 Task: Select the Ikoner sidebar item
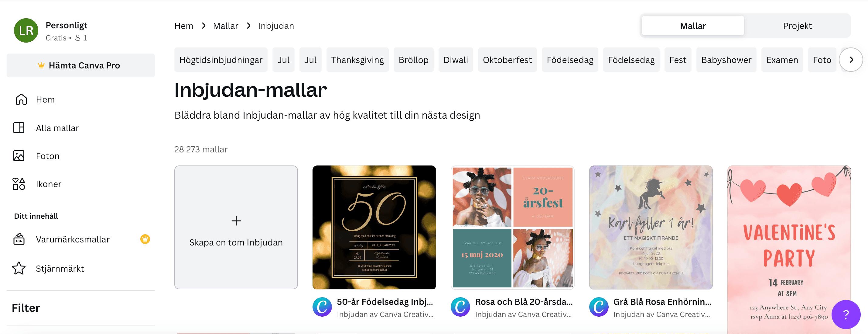point(19,183)
